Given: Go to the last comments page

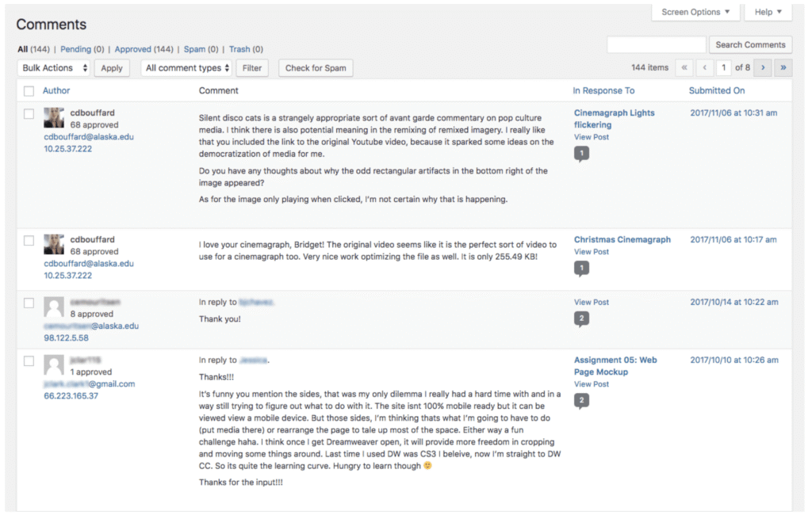Looking at the screenshot, I should (783, 67).
